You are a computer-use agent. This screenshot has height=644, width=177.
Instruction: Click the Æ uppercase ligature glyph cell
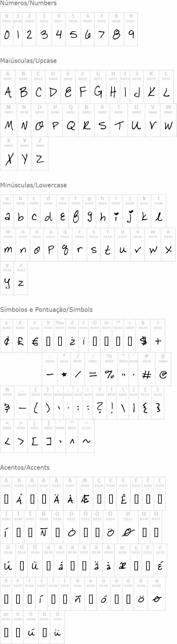pos(85,494)
